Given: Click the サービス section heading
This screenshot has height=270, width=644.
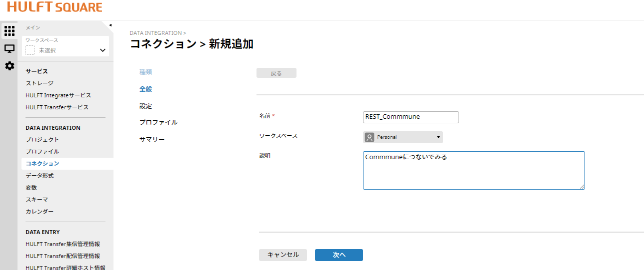Looking at the screenshot, I should (36, 71).
